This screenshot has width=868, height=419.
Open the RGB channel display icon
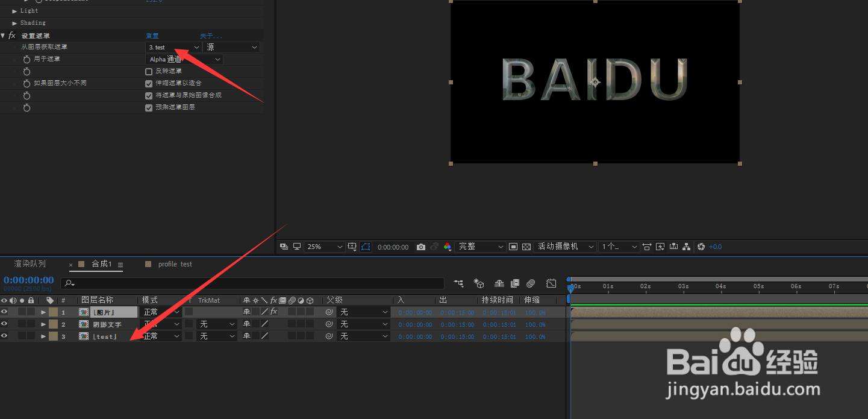click(447, 247)
